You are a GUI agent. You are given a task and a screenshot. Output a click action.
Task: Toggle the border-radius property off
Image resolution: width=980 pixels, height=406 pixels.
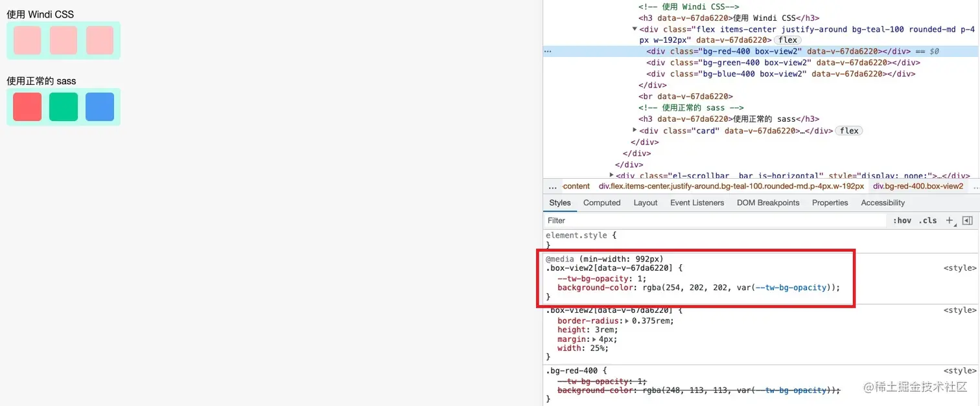tap(551, 321)
